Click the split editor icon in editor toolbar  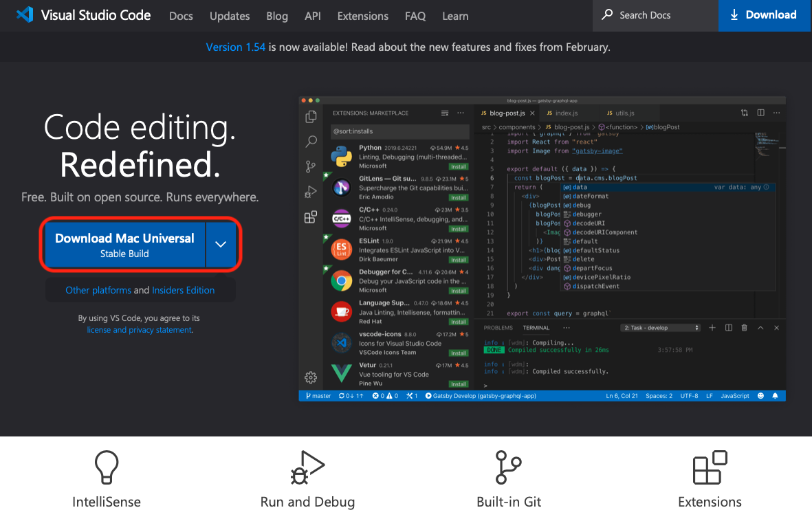point(760,113)
